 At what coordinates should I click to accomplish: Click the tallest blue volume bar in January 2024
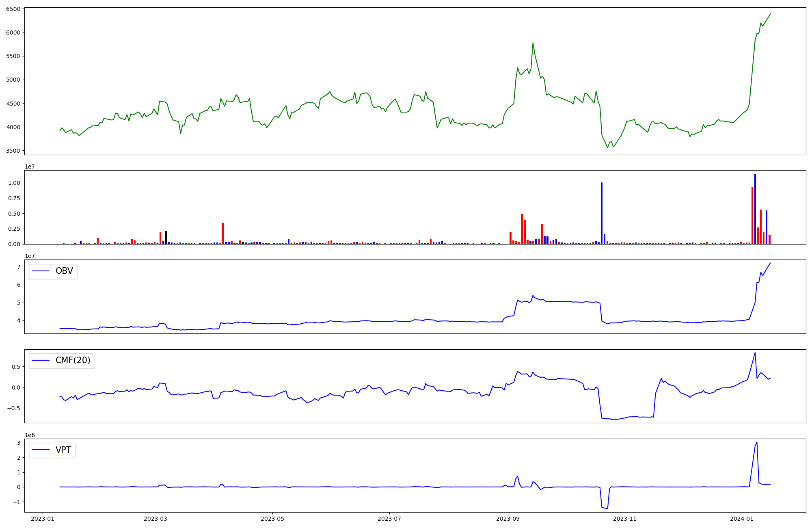(755, 209)
